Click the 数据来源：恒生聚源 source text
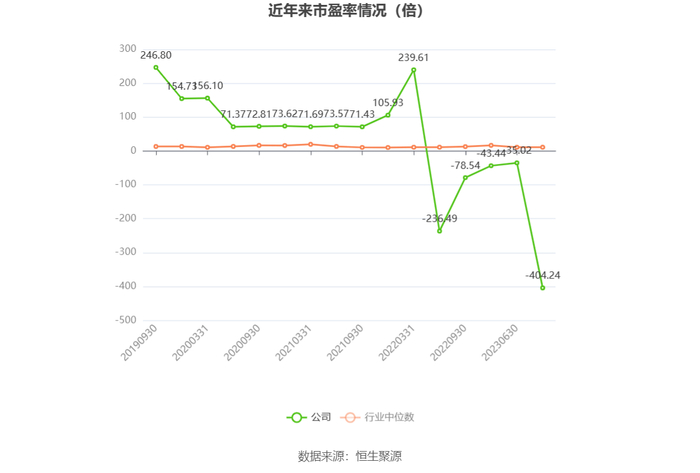Image resolution: width=700 pixels, height=473 pixels. 350,456
